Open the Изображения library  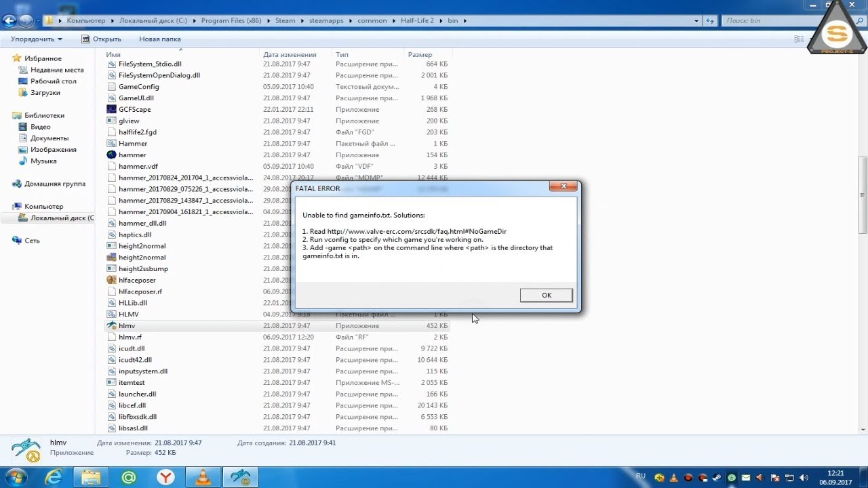pos(53,150)
